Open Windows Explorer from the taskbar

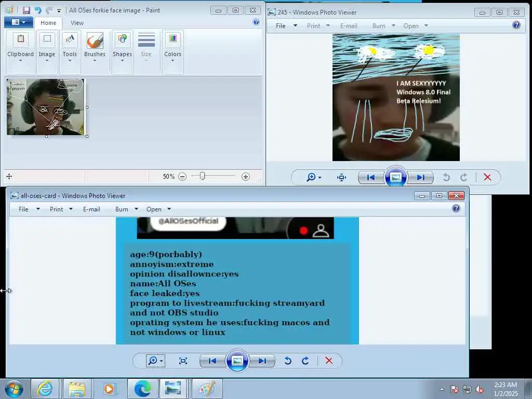coord(77,389)
